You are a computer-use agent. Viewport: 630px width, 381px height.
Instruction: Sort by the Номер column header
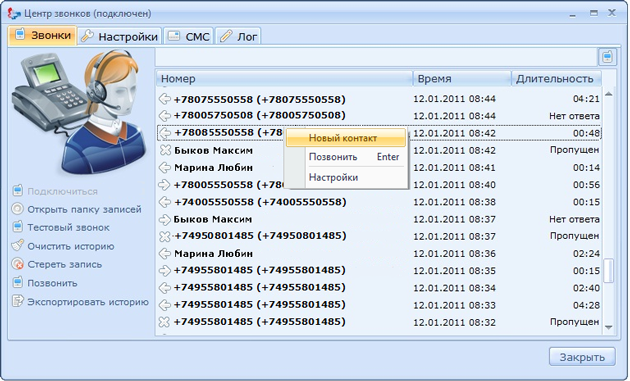click(284, 79)
